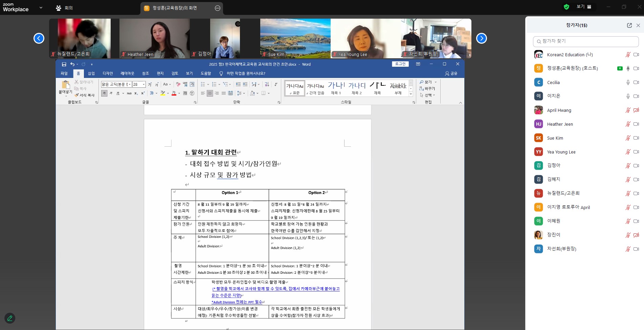Viewport: 644px width, 330px height.
Task: Unmute Korean2 Education microphone in participant list
Action: pos(628,55)
